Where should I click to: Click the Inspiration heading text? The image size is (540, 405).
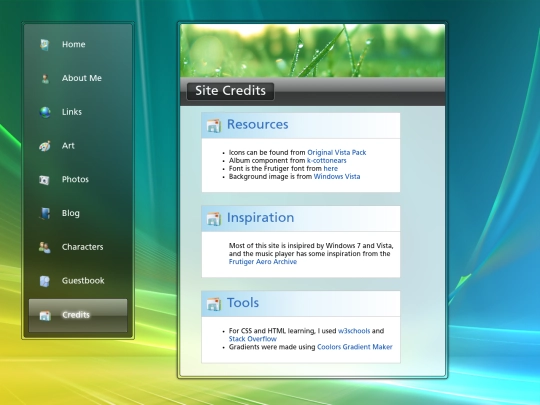point(260,218)
